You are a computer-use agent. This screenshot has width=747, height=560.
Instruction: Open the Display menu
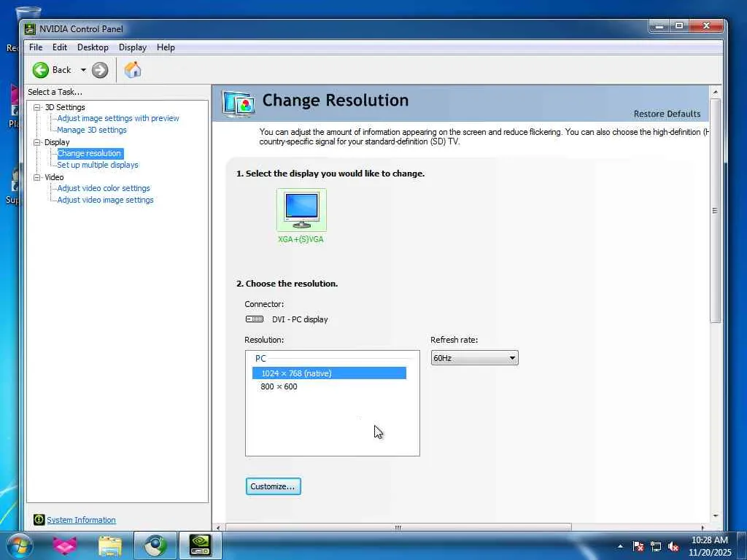[133, 47]
